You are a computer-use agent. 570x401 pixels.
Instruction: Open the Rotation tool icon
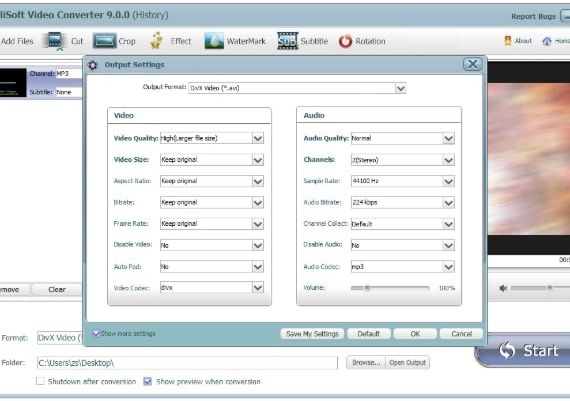(x=345, y=41)
